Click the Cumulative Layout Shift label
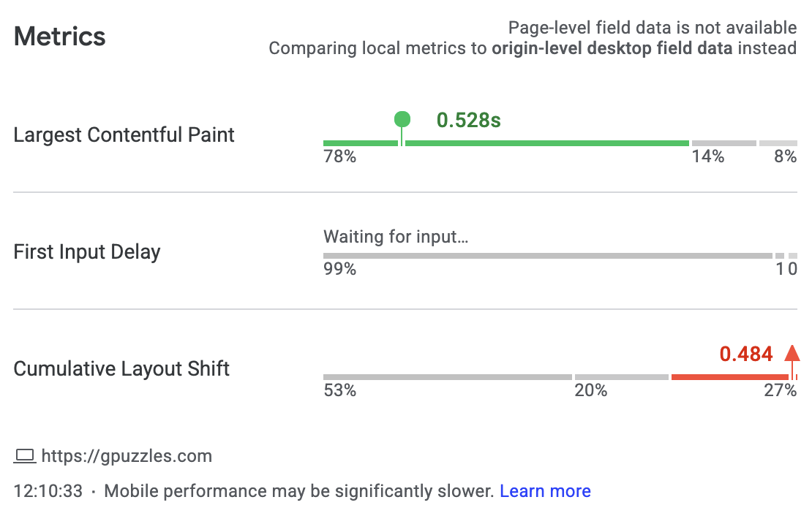 pos(121,369)
